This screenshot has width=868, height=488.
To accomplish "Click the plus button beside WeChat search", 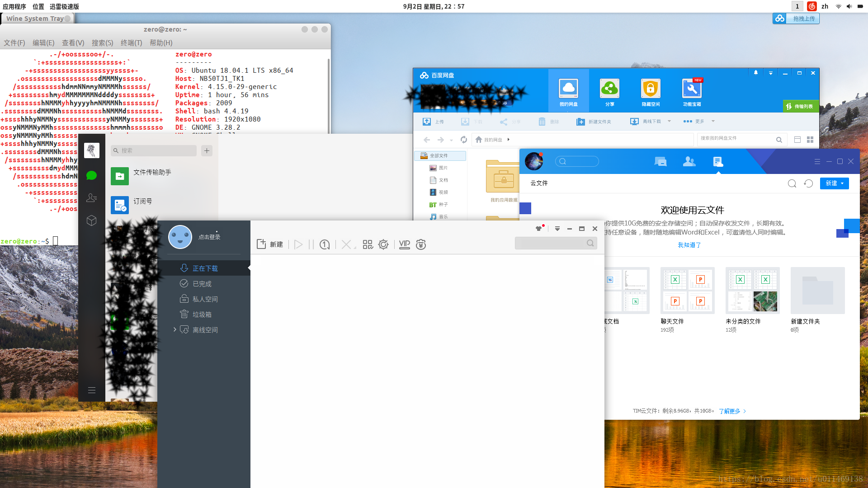I will 207,150.
